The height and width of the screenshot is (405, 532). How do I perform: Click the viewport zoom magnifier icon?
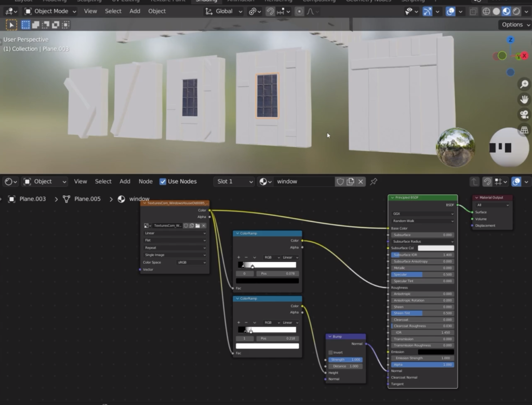(x=524, y=84)
